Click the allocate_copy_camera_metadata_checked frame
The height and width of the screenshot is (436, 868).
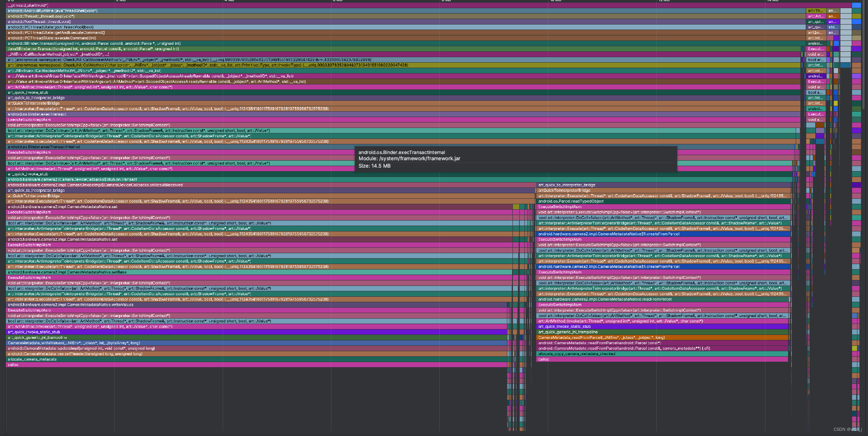(x=662, y=354)
